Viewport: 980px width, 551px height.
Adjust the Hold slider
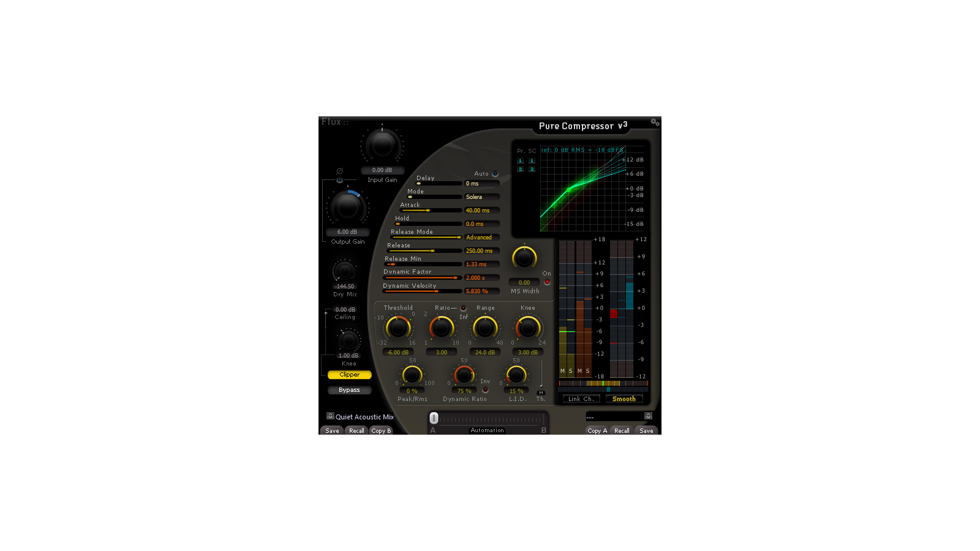tap(429, 224)
